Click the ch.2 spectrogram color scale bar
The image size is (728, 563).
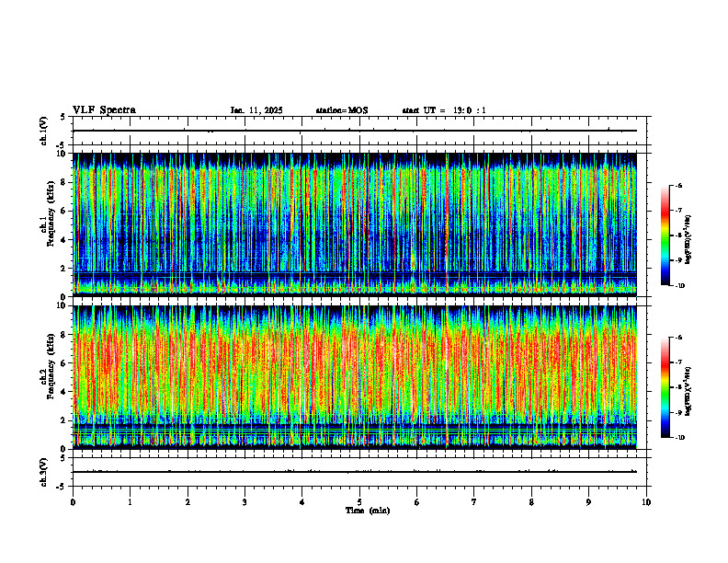click(665, 387)
